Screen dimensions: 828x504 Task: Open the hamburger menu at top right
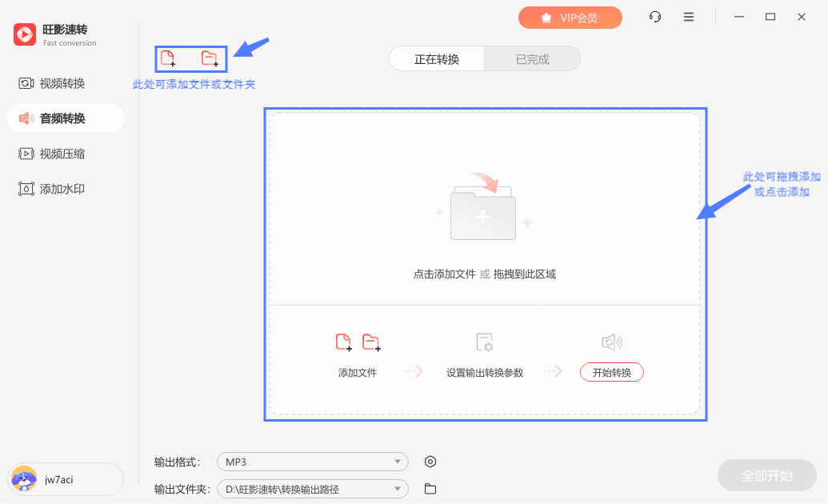[689, 16]
